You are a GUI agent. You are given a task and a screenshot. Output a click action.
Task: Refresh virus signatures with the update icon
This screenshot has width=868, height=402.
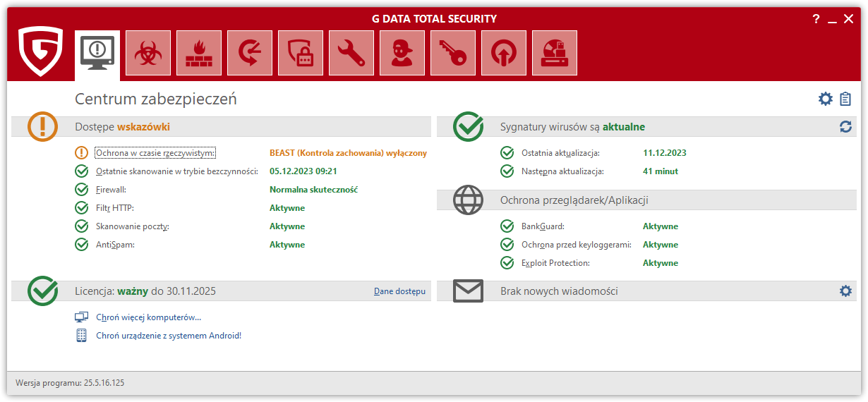point(845,127)
